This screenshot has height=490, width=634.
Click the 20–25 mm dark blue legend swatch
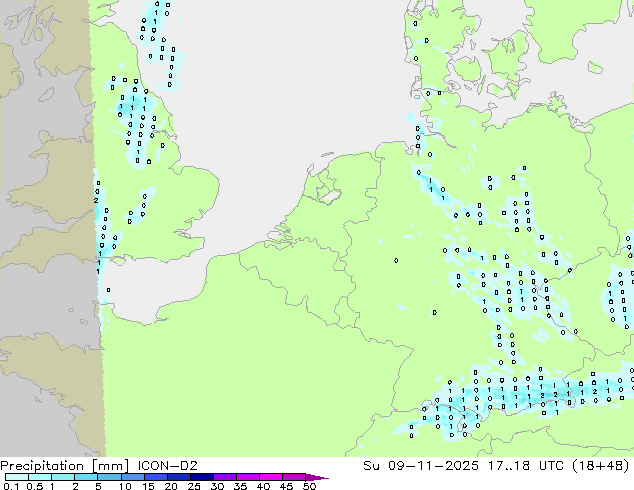point(178,477)
